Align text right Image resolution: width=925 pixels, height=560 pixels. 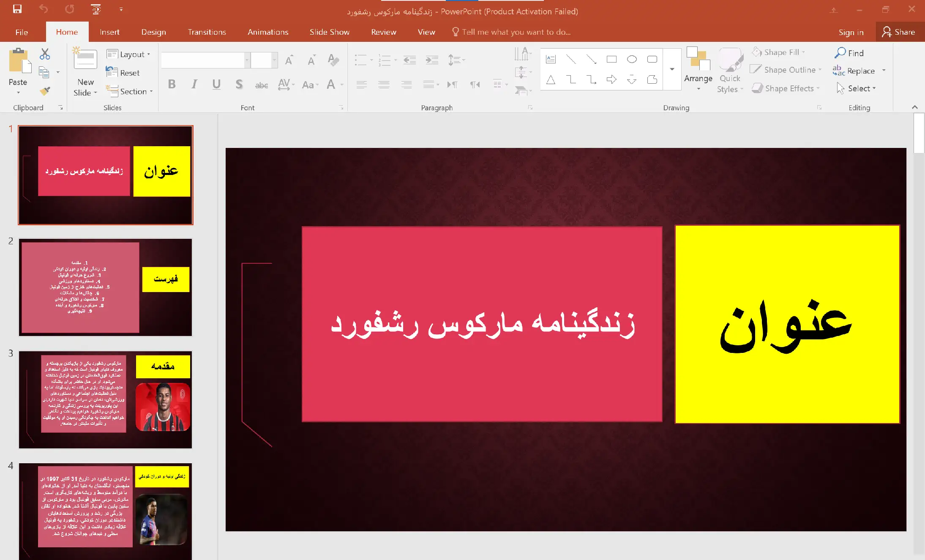(x=407, y=85)
